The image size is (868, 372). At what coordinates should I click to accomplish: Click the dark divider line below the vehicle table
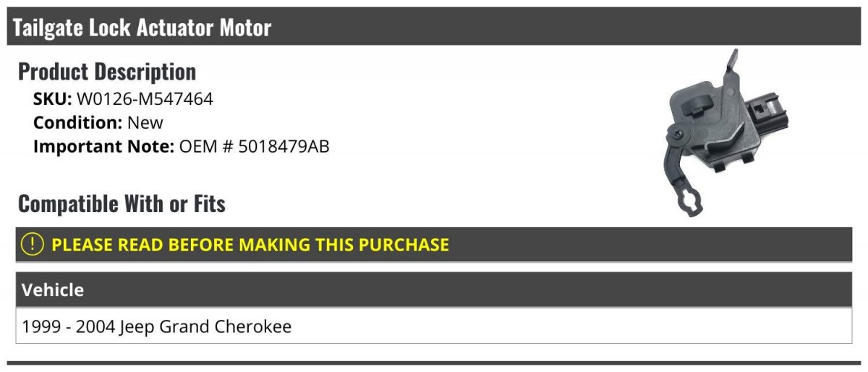pyautogui.click(x=434, y=363)
